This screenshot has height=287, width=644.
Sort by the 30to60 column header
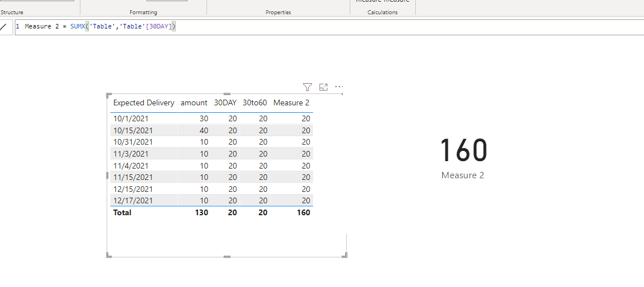[x=254, y=103]
